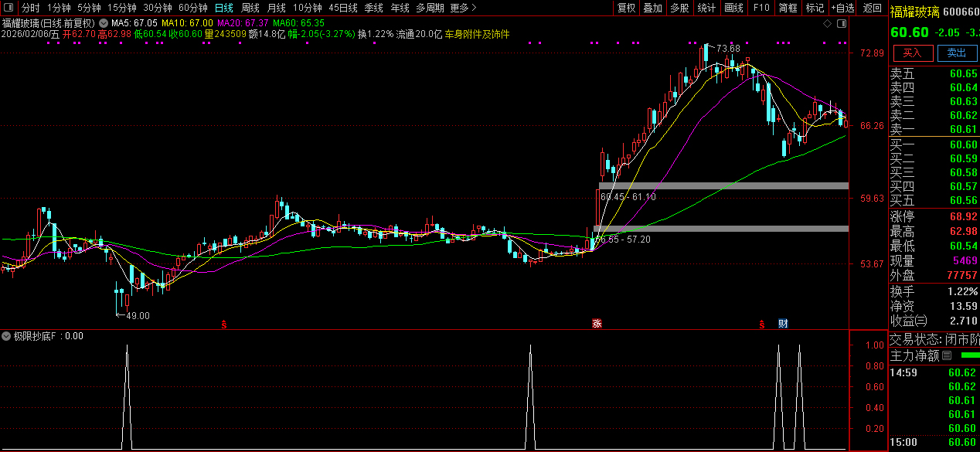Click the 14:59 trade tick row

(934, 372)
